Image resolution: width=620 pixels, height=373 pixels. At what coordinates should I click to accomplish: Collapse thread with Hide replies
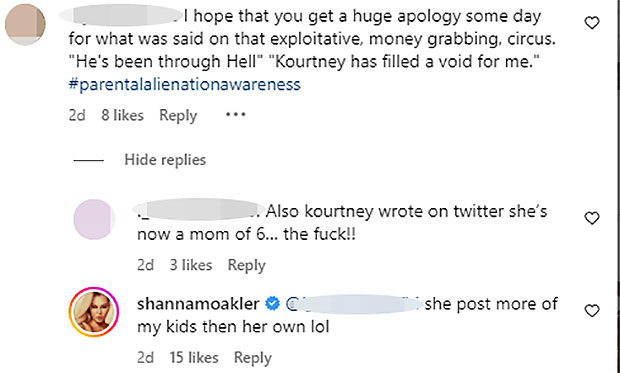coord(165,160)
